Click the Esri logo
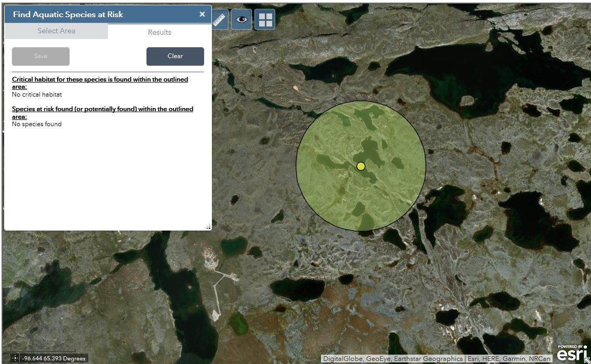 [571, 354]
